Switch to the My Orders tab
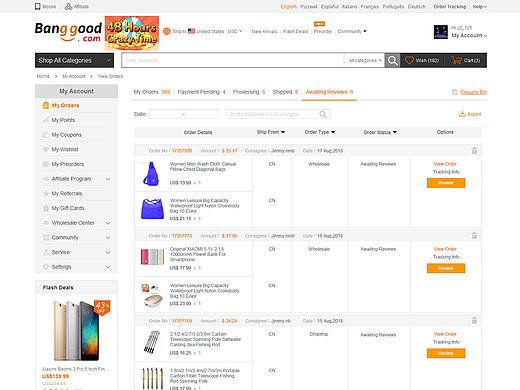The height and width of the screenshot is (390, 520). point(152,92)
